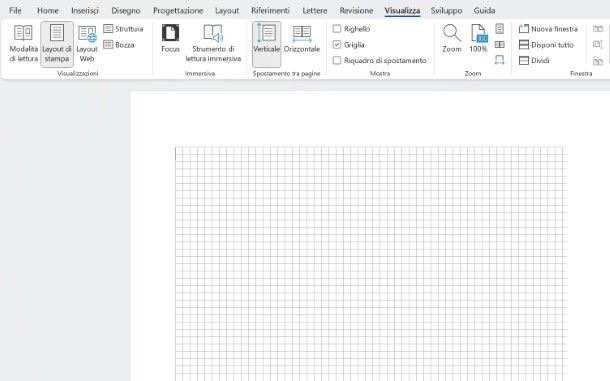This screenshot has height=381, width=610.
Task: Click the one page zoom icon
Action: (x=500, y=28)
